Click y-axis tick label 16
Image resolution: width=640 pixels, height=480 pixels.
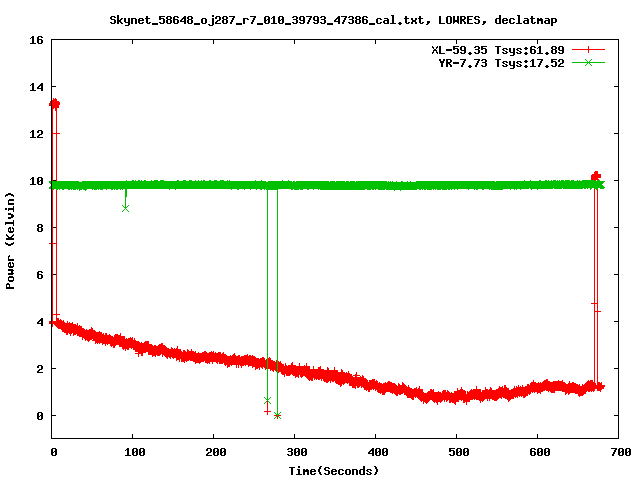tap(36, 40)
